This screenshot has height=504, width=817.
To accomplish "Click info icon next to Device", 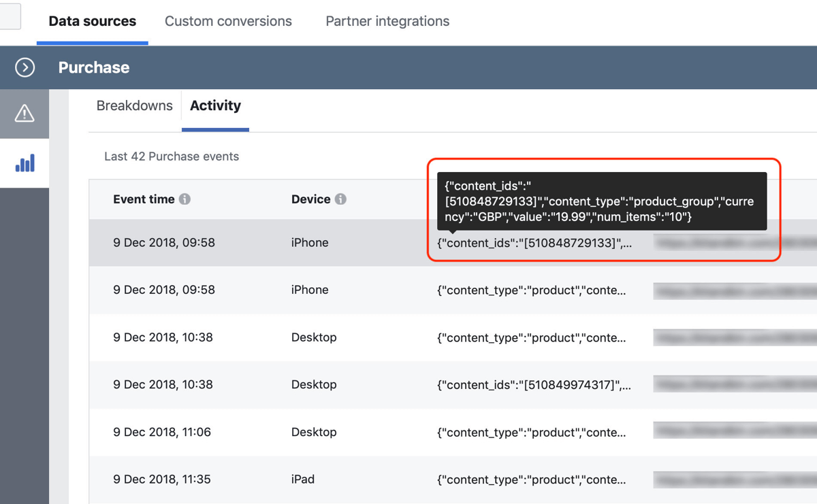I will (340, 199).
